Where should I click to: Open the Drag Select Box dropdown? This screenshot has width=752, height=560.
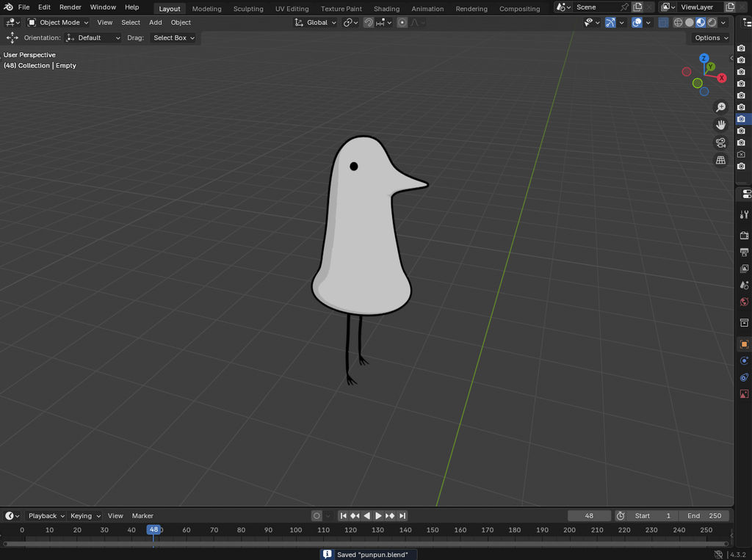click(173, 38)
